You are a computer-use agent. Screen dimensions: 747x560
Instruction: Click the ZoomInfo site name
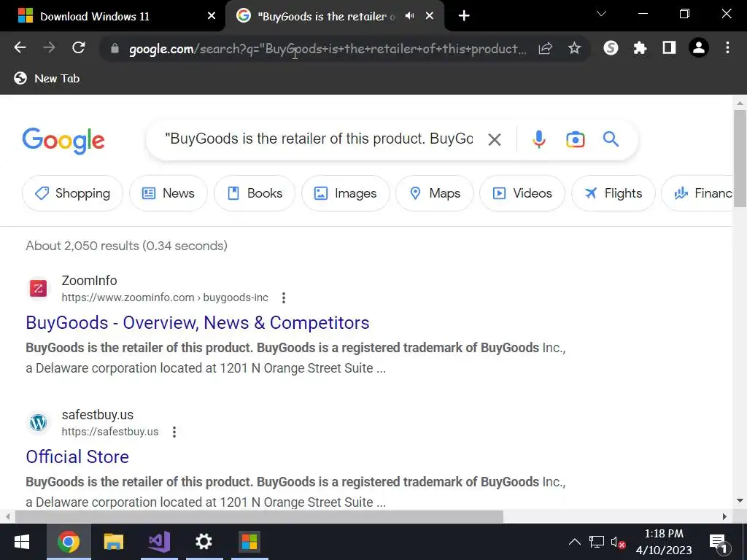89,281
